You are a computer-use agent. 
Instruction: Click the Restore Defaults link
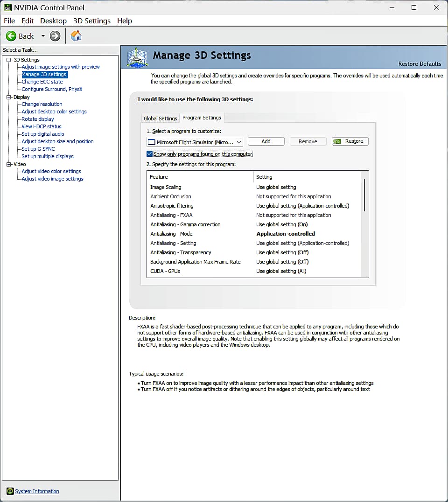pyautogui.click(x=420, y=64)
